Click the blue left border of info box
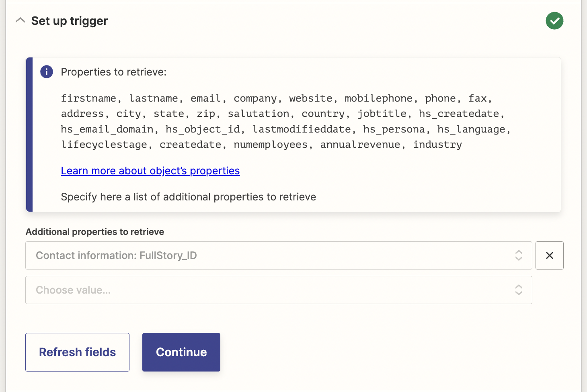587x392 pixels. tap(29, 135)
